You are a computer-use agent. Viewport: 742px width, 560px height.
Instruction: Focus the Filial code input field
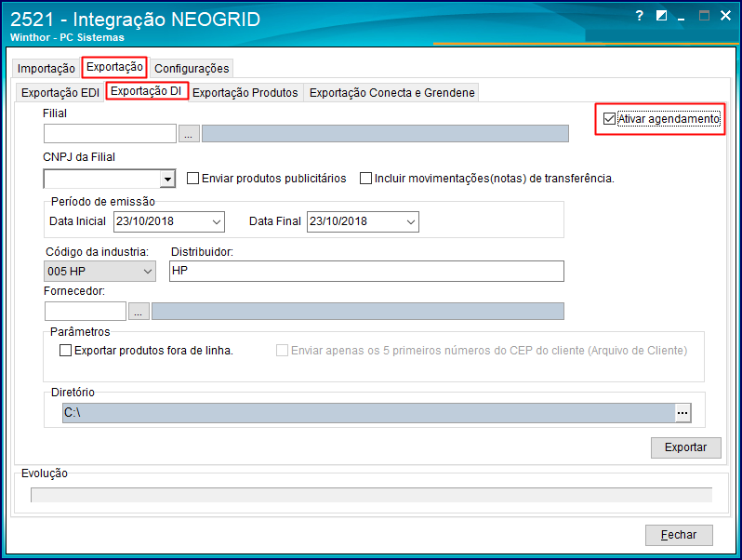point(110,134)
